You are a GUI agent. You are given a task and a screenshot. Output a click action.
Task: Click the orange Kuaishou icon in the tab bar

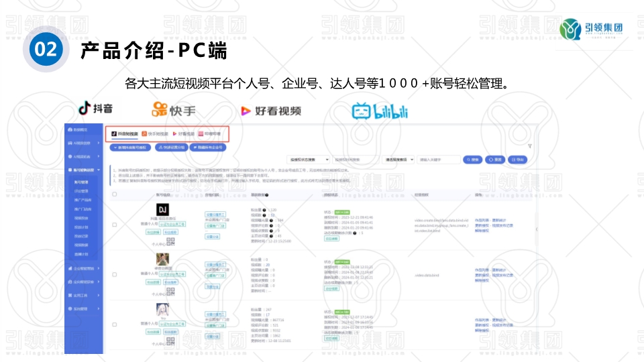click(x=144, y=134)
